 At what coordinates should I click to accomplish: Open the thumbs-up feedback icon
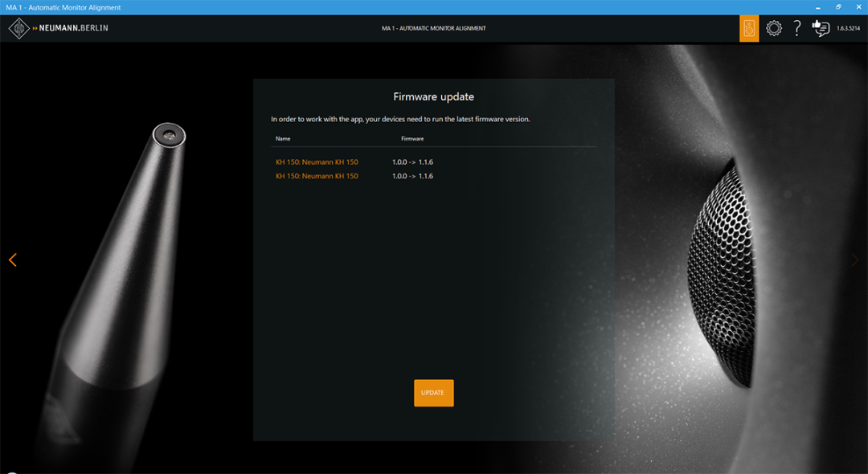(x=821, y=28)
